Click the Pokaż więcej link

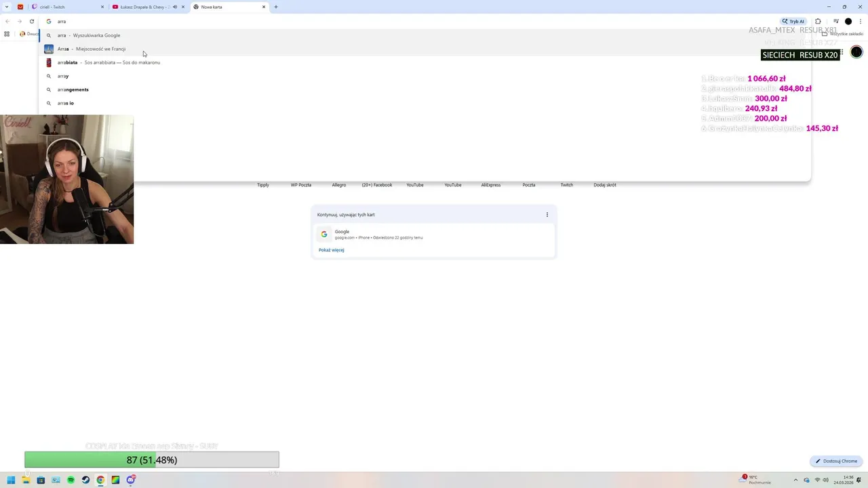coord(332,250)
